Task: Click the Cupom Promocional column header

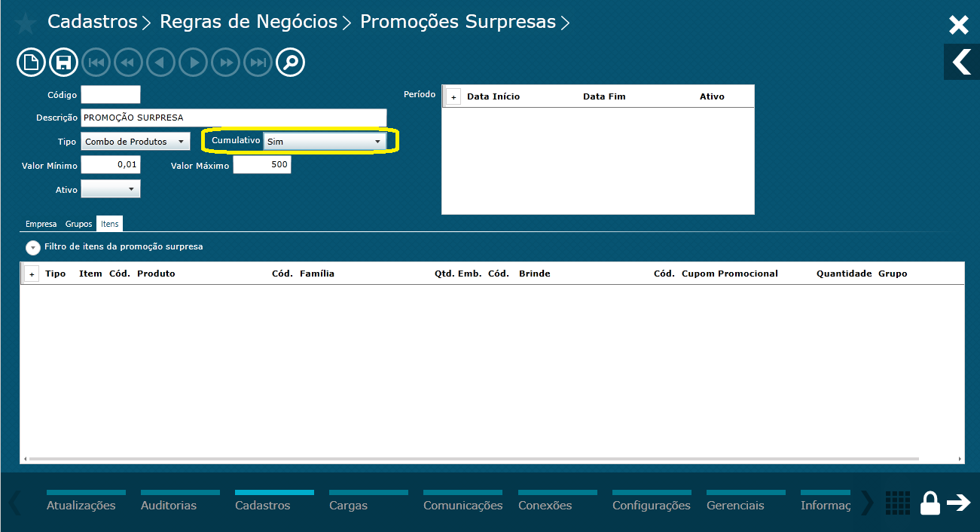Action: coord(730,274)
